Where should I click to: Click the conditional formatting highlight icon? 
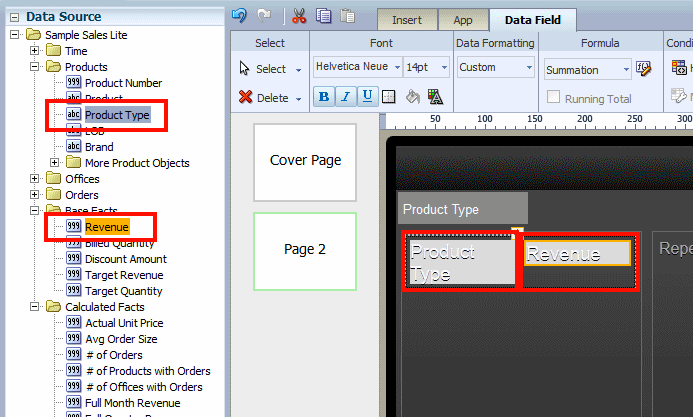coord(679,68)
